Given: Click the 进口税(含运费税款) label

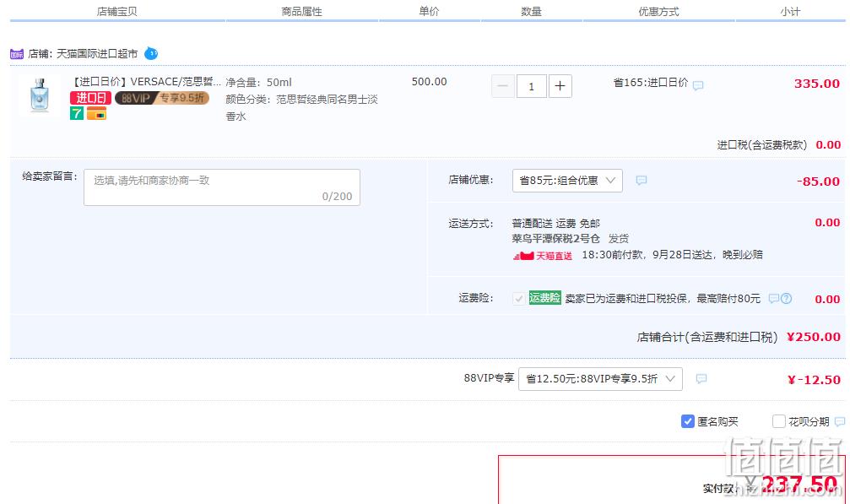Looking at the screenshot, I should point(761,144).
